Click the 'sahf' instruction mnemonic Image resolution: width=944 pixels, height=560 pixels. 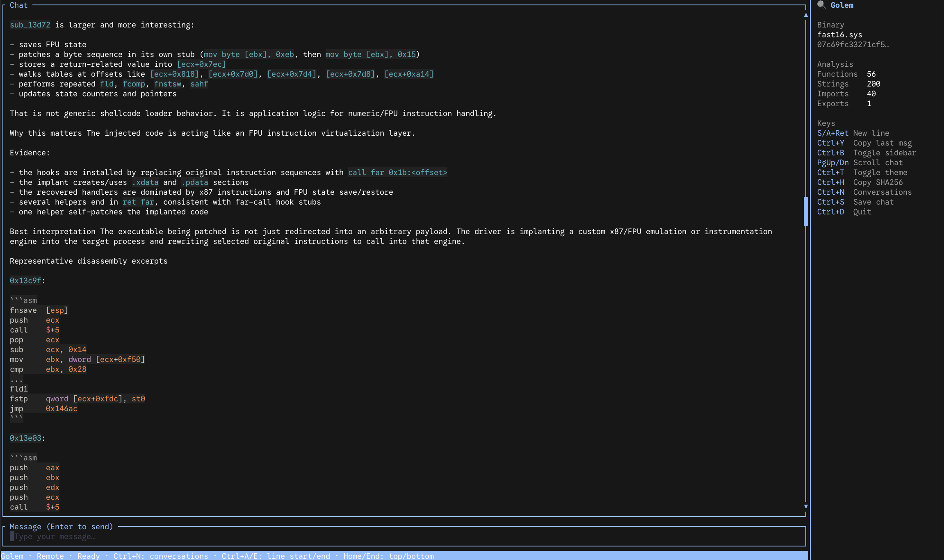pos(199,84)
